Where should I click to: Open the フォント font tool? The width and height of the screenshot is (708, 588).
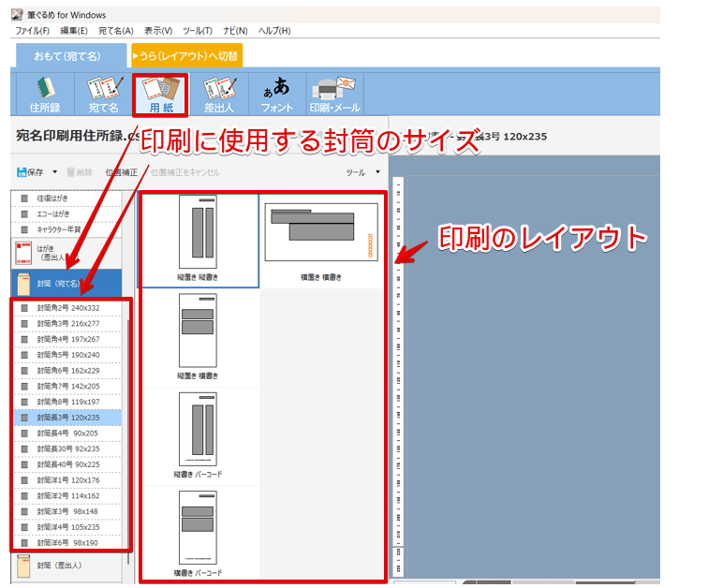(x=277, y=94)
